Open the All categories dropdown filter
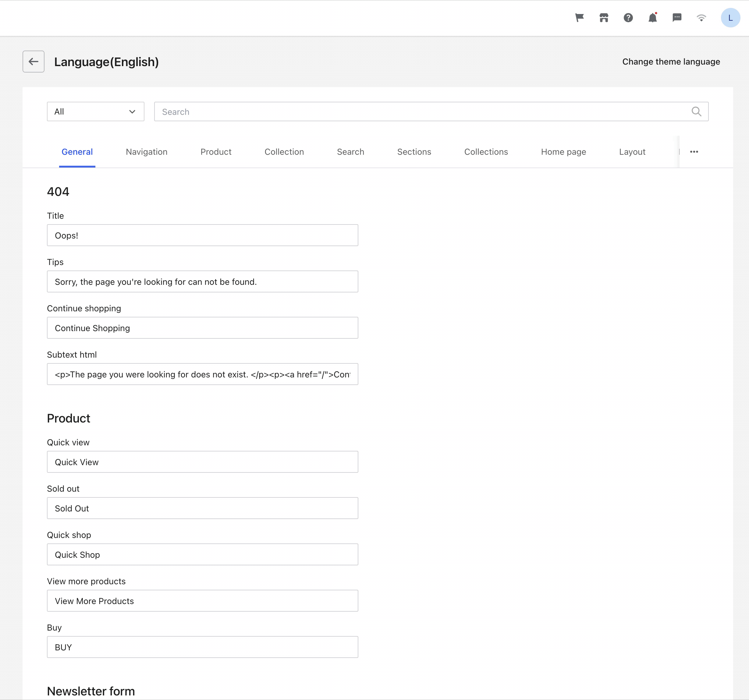The height and width of the screenshot is (700, 749). pos(95,111)
